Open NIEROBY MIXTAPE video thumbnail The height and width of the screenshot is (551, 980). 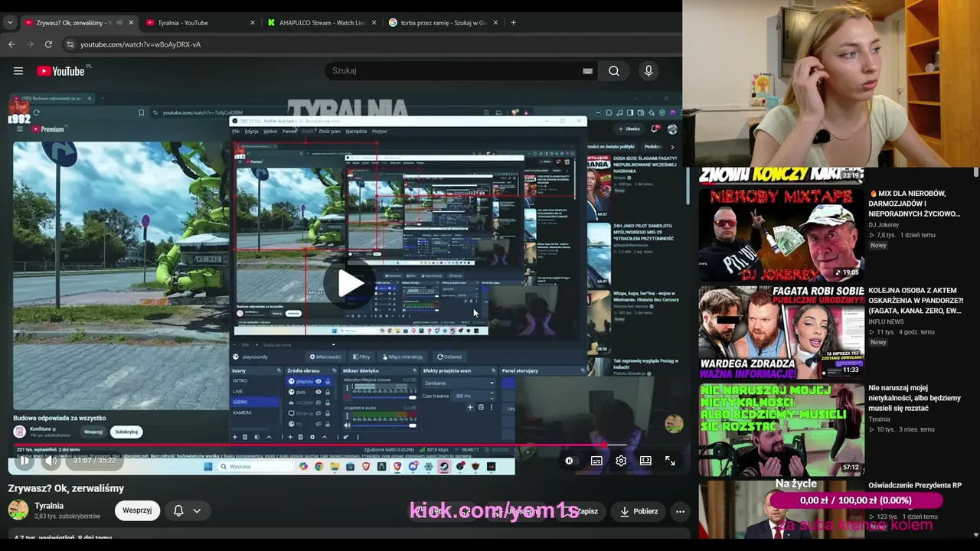[x=781, y=234]
